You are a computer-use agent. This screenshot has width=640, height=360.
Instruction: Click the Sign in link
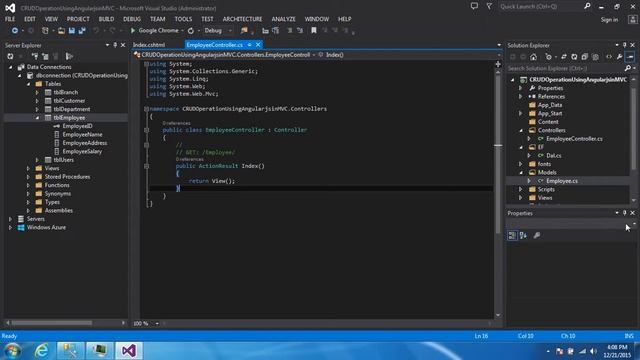609,20
